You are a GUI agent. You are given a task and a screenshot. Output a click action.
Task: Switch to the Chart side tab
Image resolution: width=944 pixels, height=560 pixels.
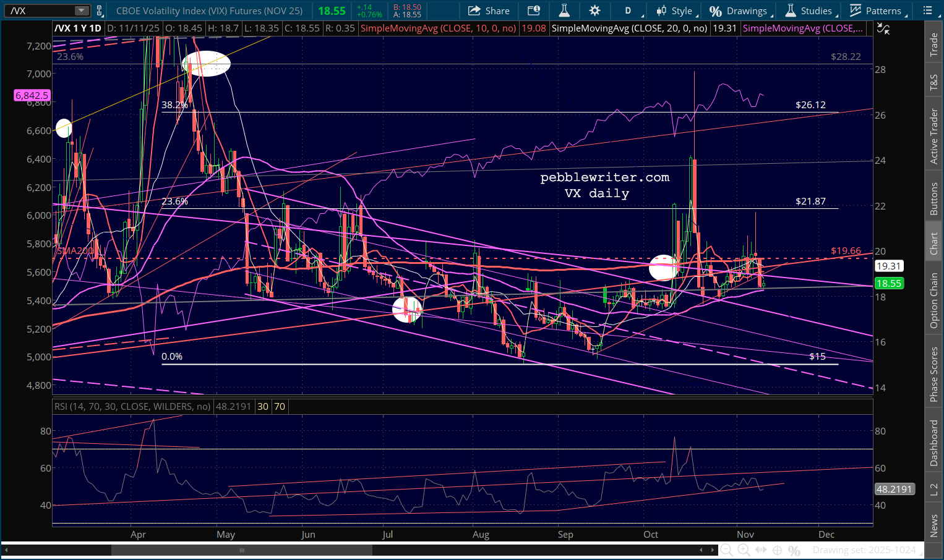933,244
